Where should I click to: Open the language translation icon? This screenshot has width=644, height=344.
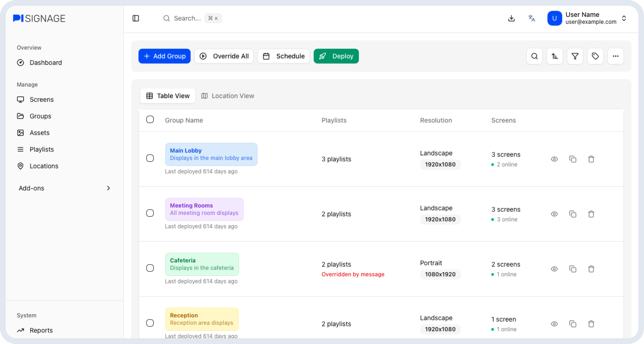(x=531, y=18)
